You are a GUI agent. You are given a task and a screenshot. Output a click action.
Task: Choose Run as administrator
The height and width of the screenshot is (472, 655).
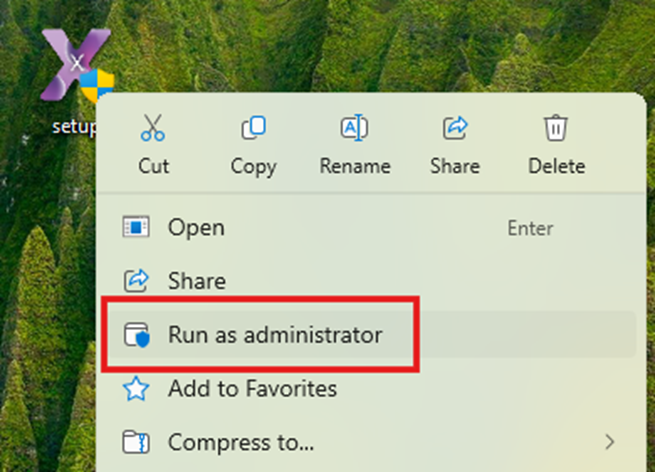click(275, 335)
